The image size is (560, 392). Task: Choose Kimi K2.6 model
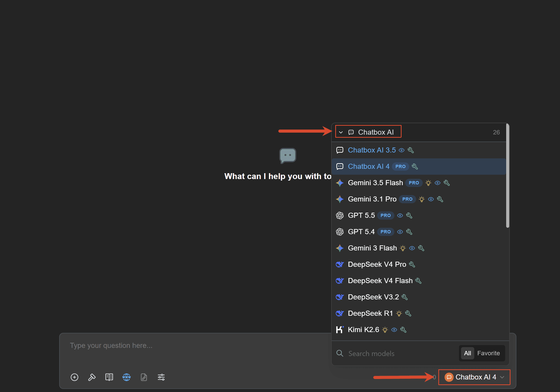tap(419, 330)
